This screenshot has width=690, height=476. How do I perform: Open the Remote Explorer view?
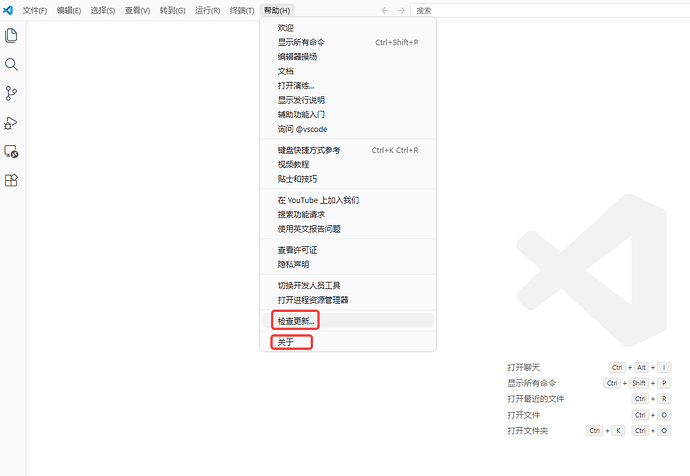(x=11, y=152)
